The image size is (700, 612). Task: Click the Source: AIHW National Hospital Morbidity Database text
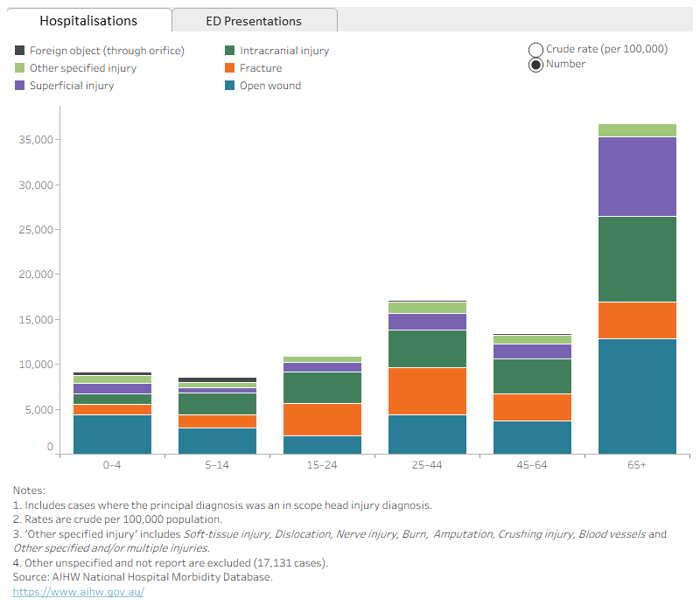pos(143,577)
